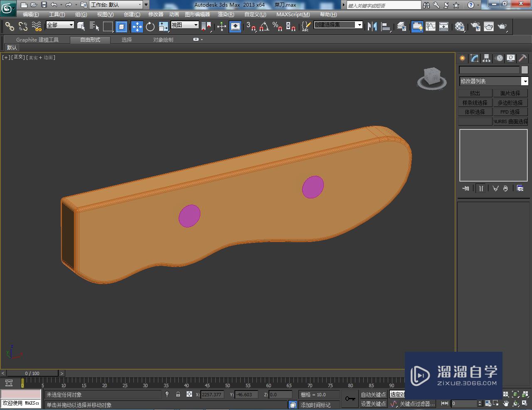The image size is (532, 410).
Task: Switch to the Freeform tab
Action: pyautogui.click(x=90, y=40)
